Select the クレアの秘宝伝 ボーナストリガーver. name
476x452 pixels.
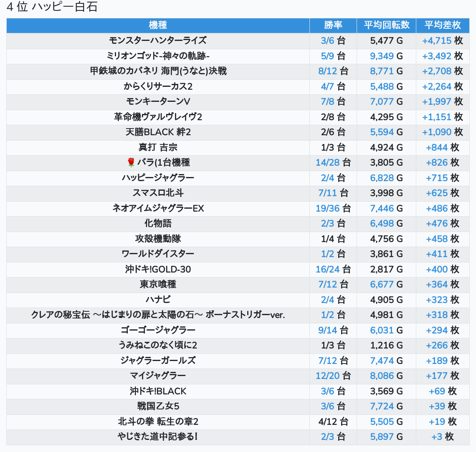[x=158, y=315]
